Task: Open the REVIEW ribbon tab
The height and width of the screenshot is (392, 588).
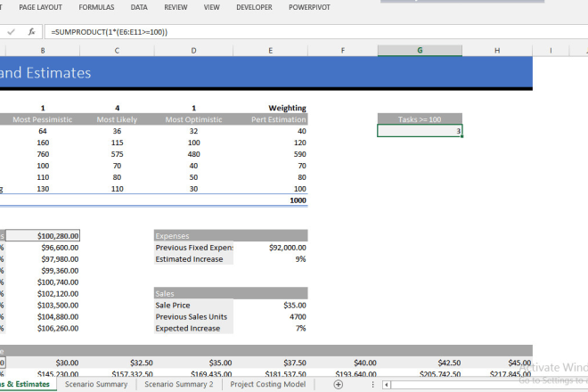Action: [x=176, y=7]
